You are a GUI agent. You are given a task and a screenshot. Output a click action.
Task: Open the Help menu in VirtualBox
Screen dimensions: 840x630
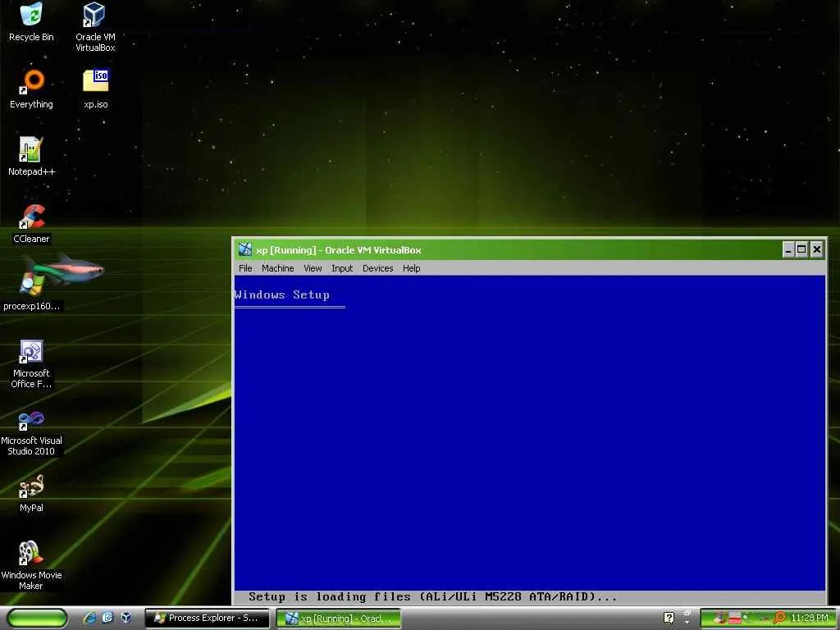[412, 268]
